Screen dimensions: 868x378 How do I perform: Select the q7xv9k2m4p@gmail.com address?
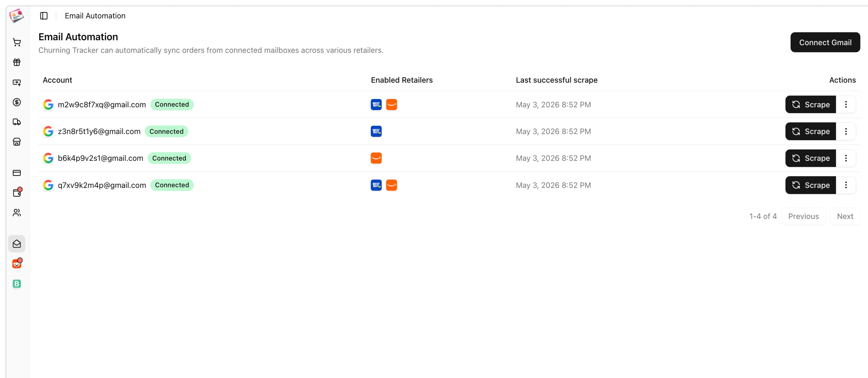102,185
